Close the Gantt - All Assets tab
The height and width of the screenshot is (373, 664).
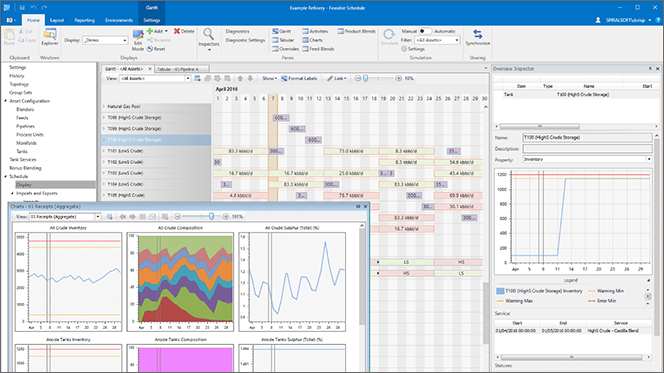click(x=149, y=69)
